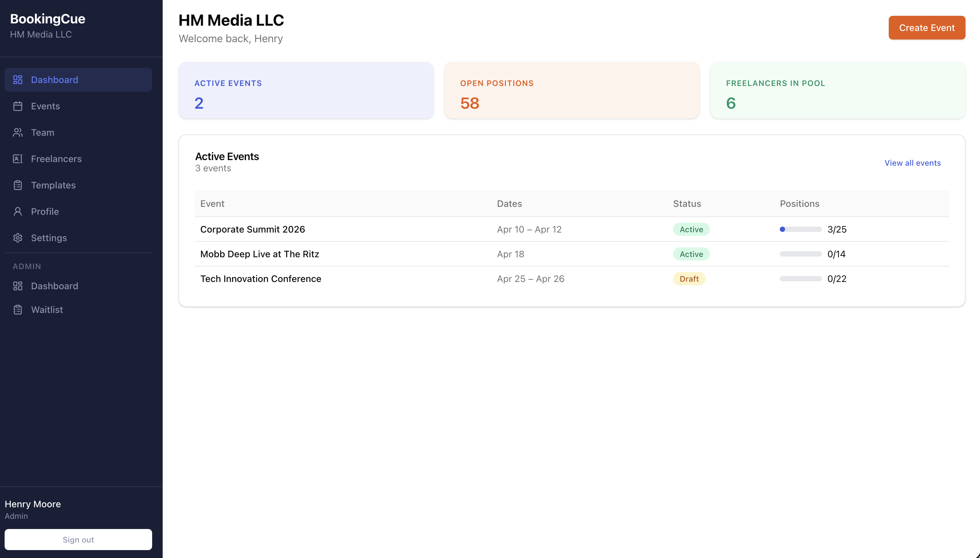The height and width of the screenshot is (558, 980).
Task: Select the Templates clipboard icon
Action: (x=18, y=185)
